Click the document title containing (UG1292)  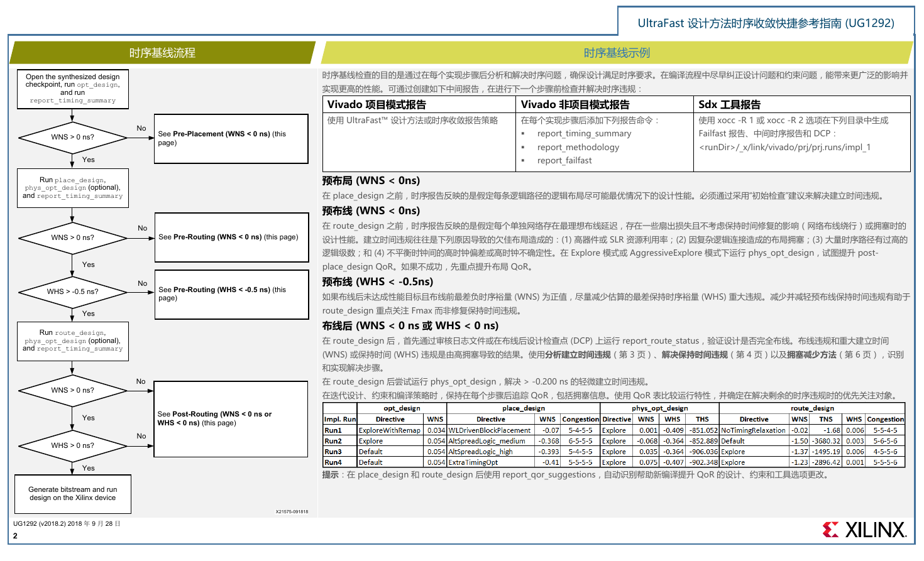pos(766,23)
